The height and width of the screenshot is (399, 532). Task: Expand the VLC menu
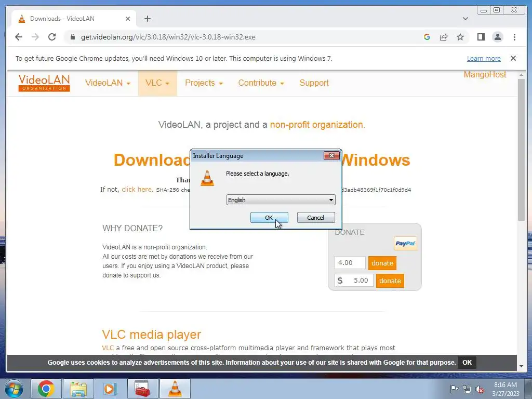tap(157, 83)
